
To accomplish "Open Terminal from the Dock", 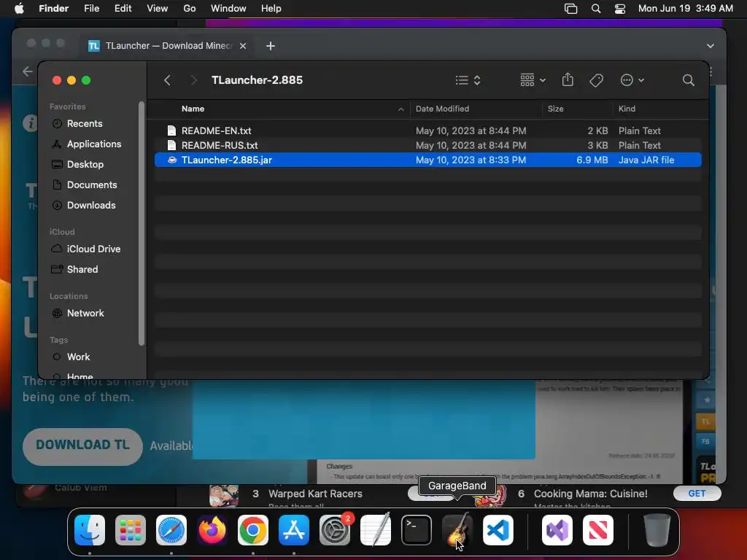I will click(x=417, y=529).
